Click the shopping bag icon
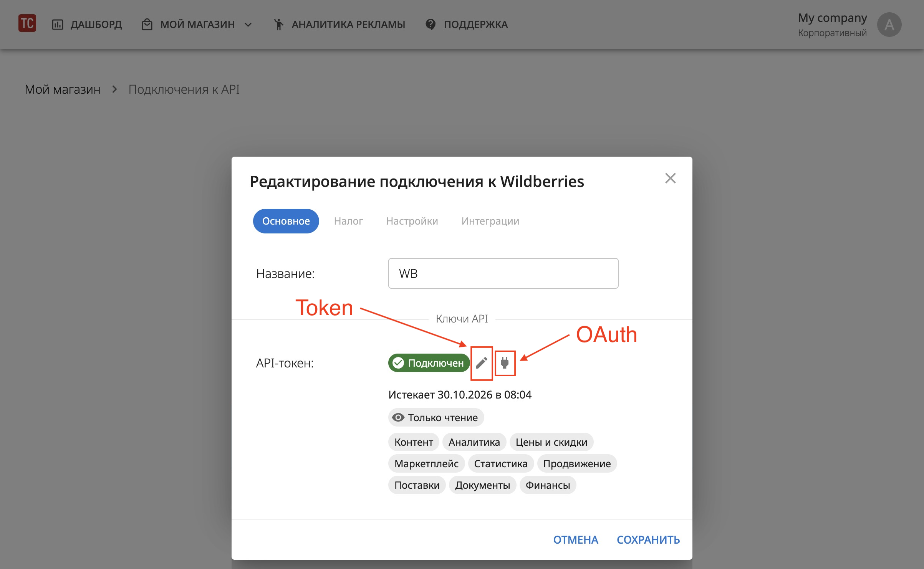 point(147,25)
